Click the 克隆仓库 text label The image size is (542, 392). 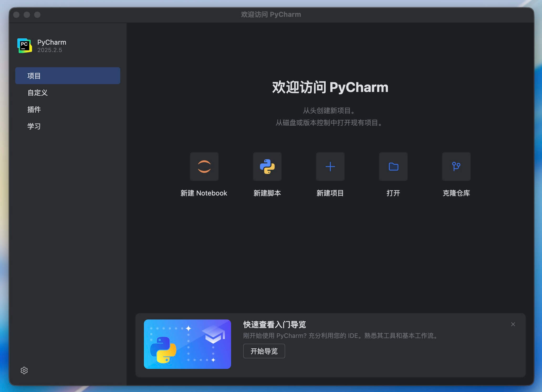[456, 193]
